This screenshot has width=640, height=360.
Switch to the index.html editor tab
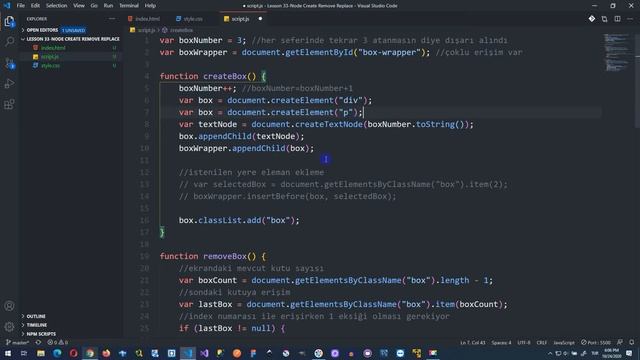(x=144, y=19)
